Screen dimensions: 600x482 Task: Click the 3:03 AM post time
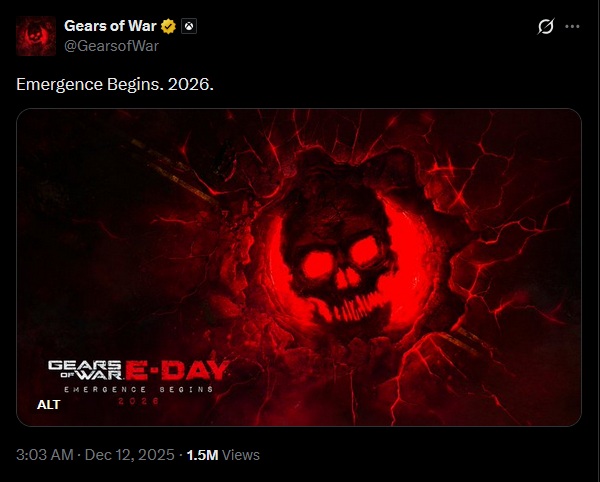(x=45, y=455)
